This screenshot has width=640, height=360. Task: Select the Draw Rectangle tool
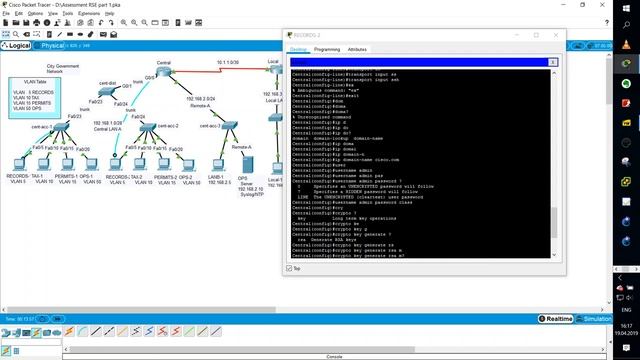pos(70,34)
